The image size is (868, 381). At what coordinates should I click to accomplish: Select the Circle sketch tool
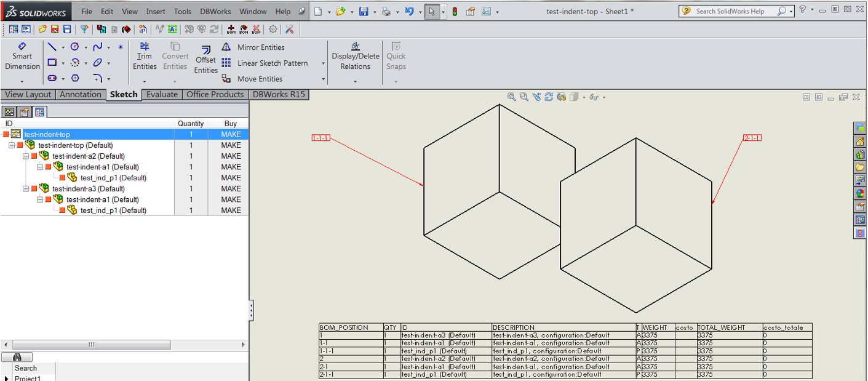point(75,47)
